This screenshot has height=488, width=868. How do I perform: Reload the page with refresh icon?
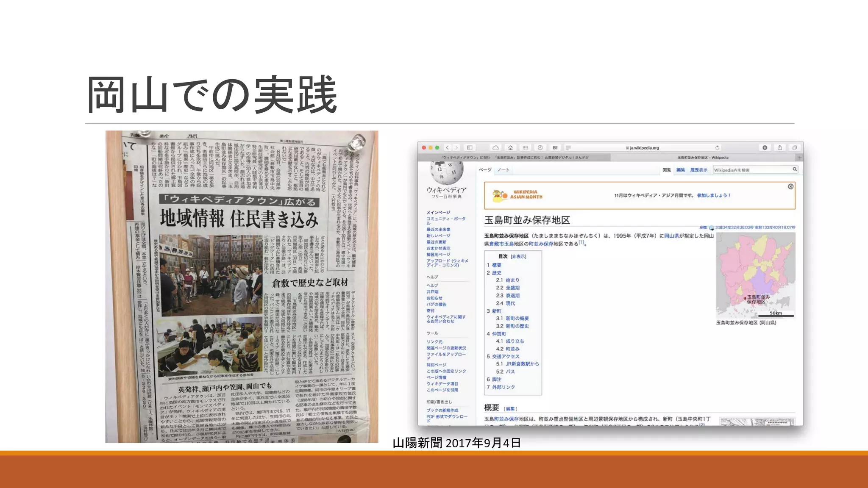click(x=717, y=147)
